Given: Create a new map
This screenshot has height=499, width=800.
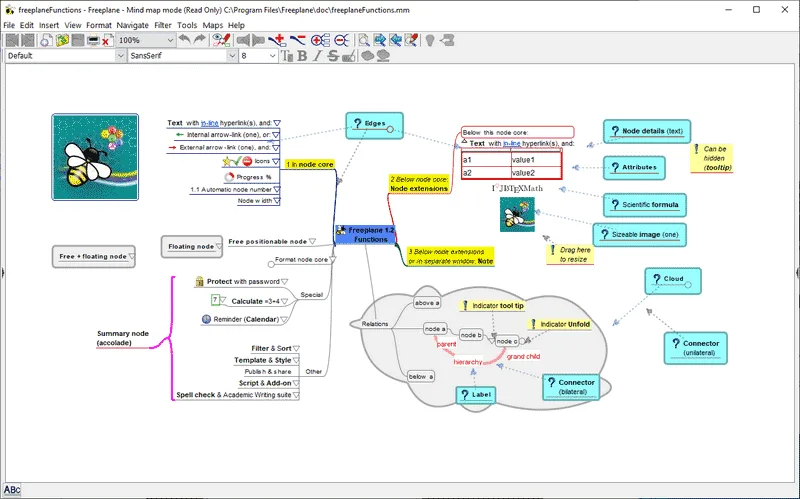Looking at the screenshot, I should tap(46, 40).
